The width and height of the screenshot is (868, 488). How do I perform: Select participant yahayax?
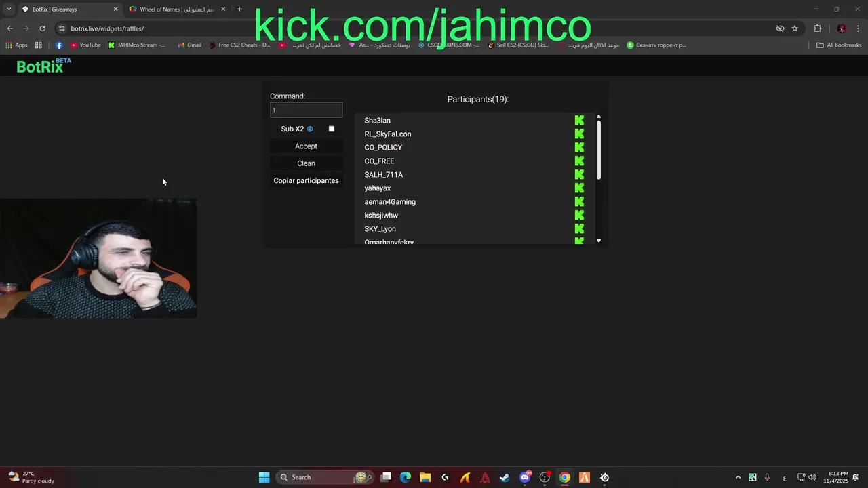tap(377, 188)
